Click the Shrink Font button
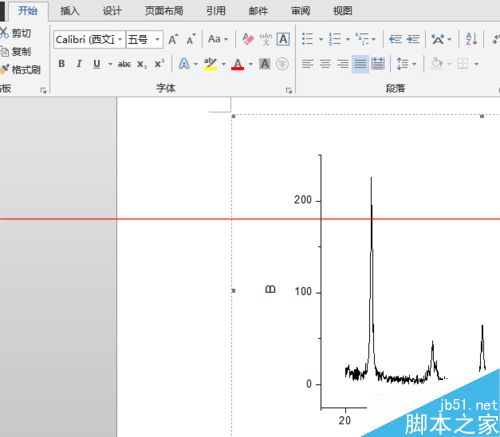The width and height of the screenshot is (500, 437). point(191,39)
